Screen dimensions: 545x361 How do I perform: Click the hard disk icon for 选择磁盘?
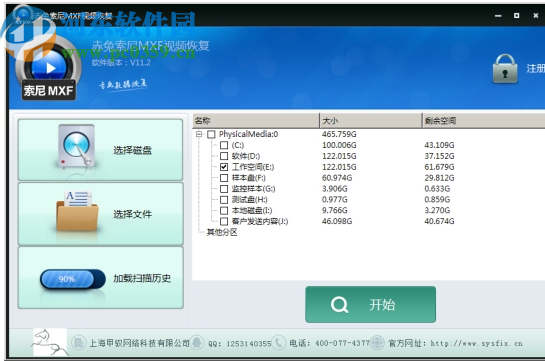click(x=76, y=146)
